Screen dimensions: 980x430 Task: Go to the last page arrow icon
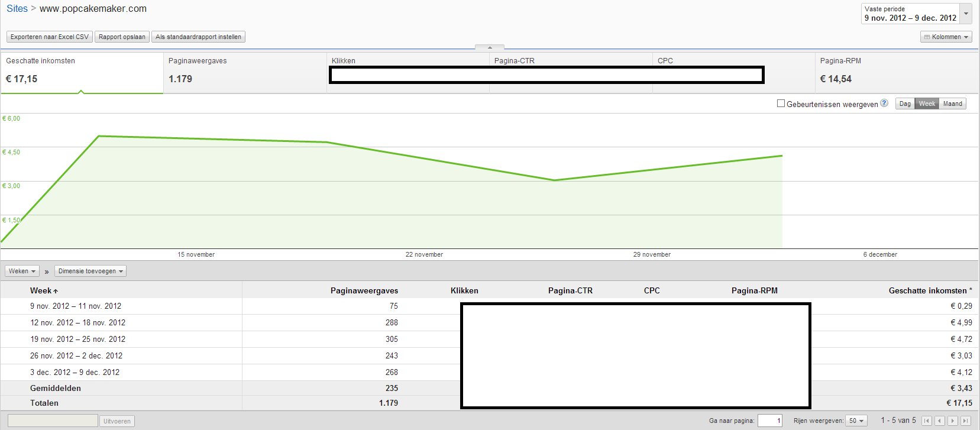(966, 421)
